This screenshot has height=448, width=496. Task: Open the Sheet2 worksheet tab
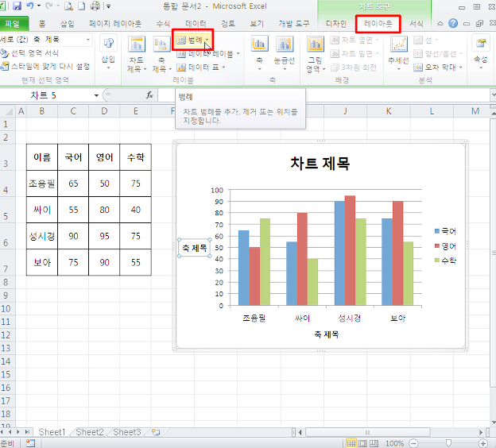tap(90, 432)
